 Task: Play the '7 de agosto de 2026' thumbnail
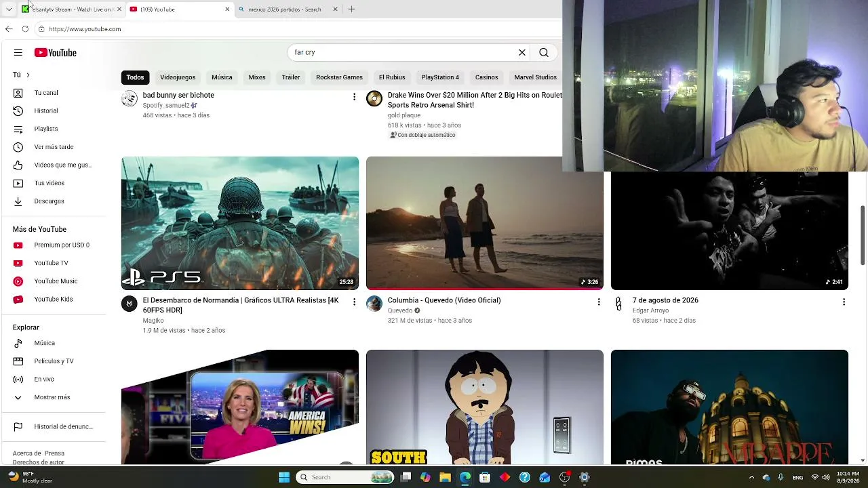point(730,230)
